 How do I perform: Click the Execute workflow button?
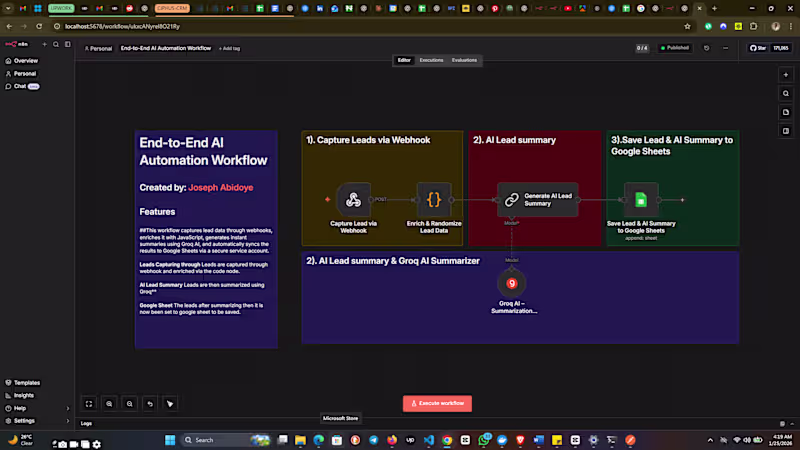pyautogui.click(x=437, y=404)
